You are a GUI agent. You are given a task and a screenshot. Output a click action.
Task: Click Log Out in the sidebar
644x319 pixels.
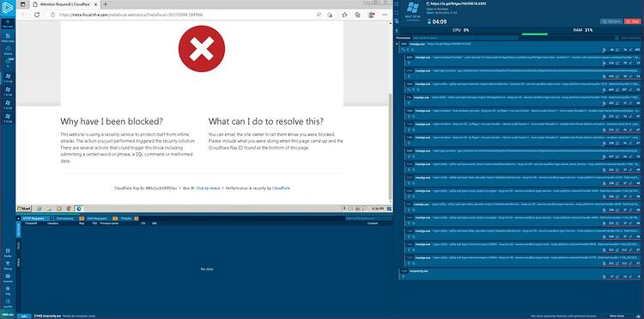(x=8, y=304)
